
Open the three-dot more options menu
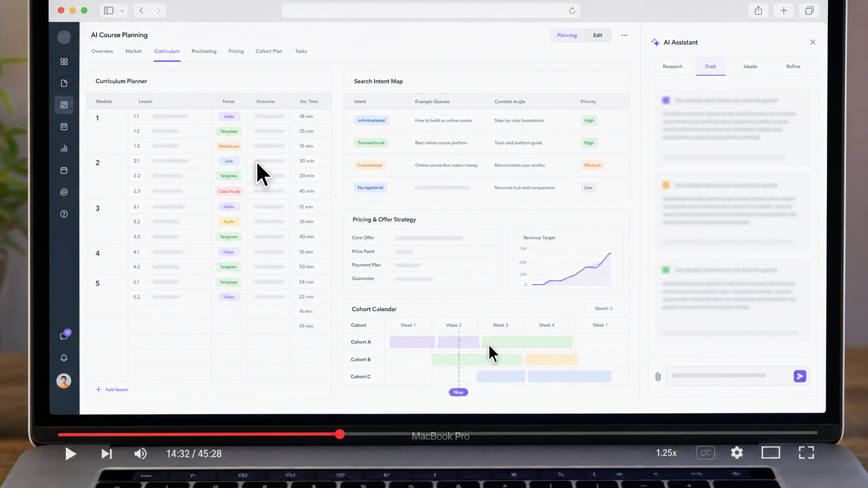[x=624, y=35]
